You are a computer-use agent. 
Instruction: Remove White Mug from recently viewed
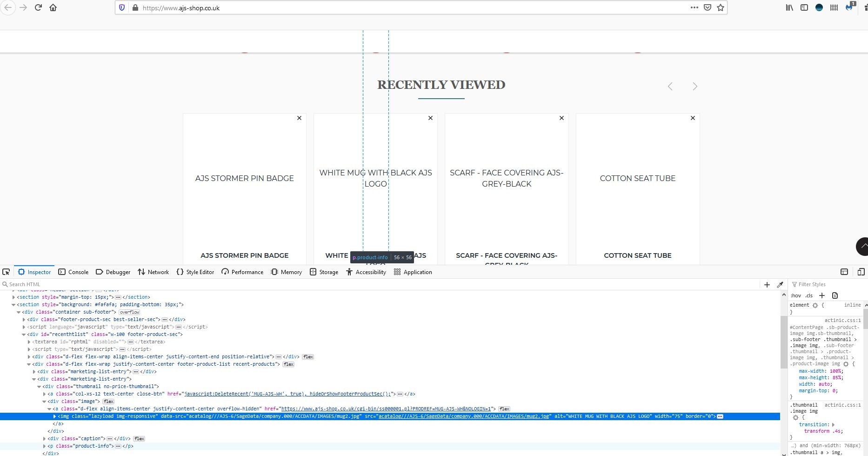(430, 118)
